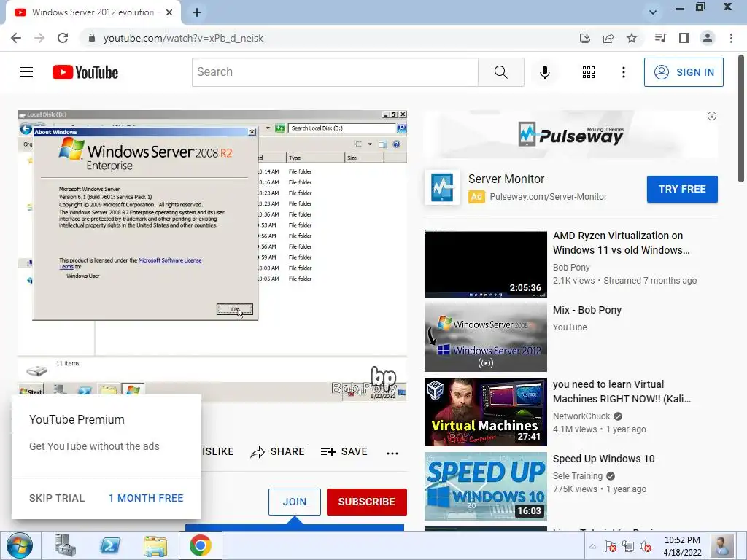
Task: Focus the YouTube Search field
Action: 335,72
